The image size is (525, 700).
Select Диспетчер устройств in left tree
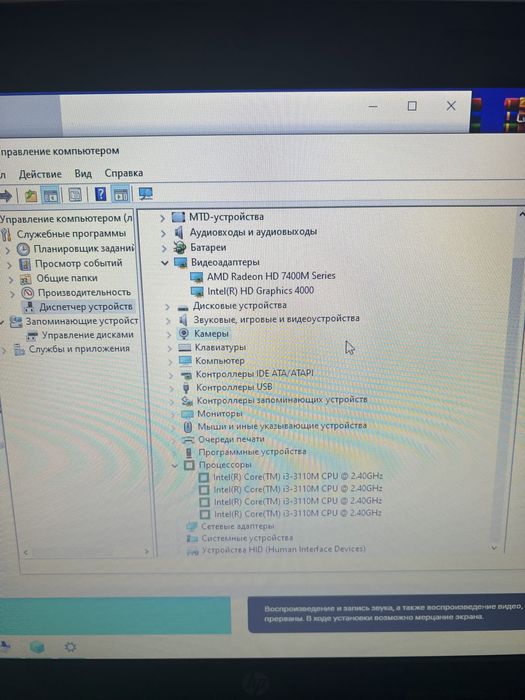tap(86, 307)
